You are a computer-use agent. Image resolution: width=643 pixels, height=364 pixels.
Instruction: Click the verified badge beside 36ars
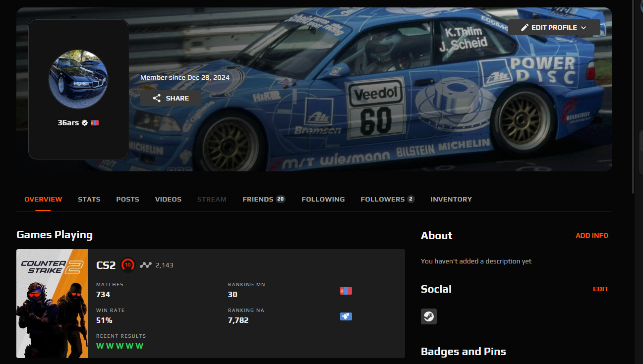pyautogui.click(x=85, y=123)
